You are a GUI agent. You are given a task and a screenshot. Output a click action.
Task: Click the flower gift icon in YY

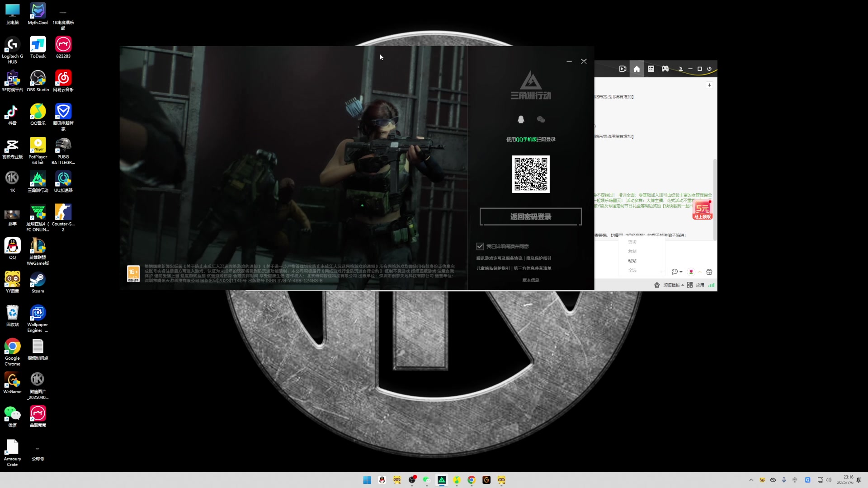(691, 272)
